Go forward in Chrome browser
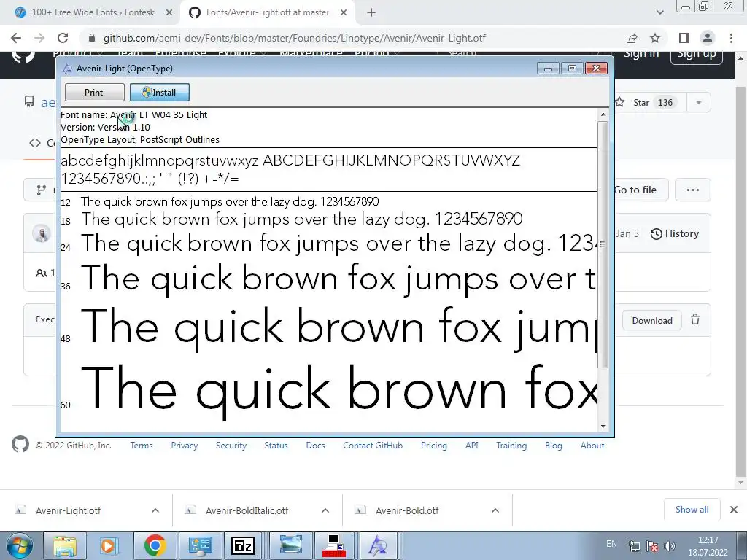 click(x=39, y=38)
